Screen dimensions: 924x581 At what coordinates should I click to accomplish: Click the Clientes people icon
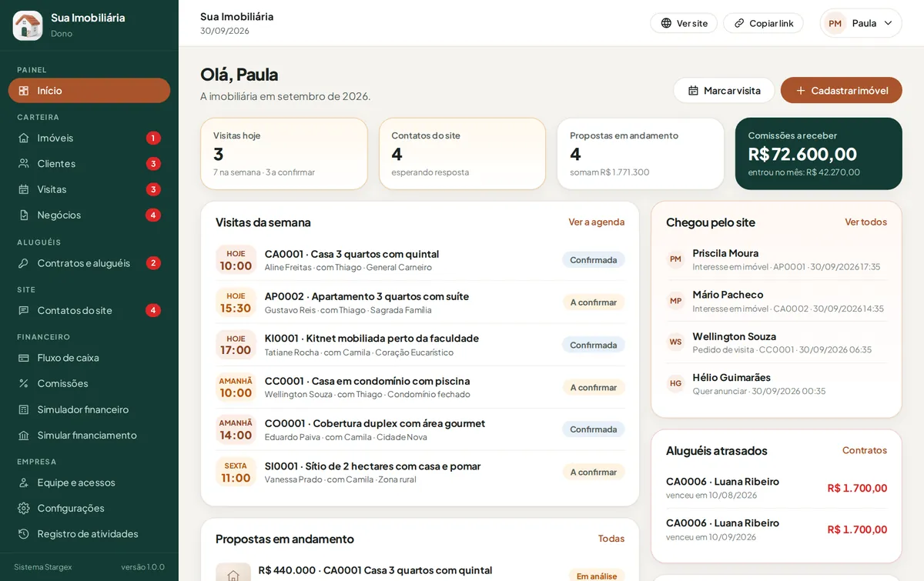[x=24, y=164]
